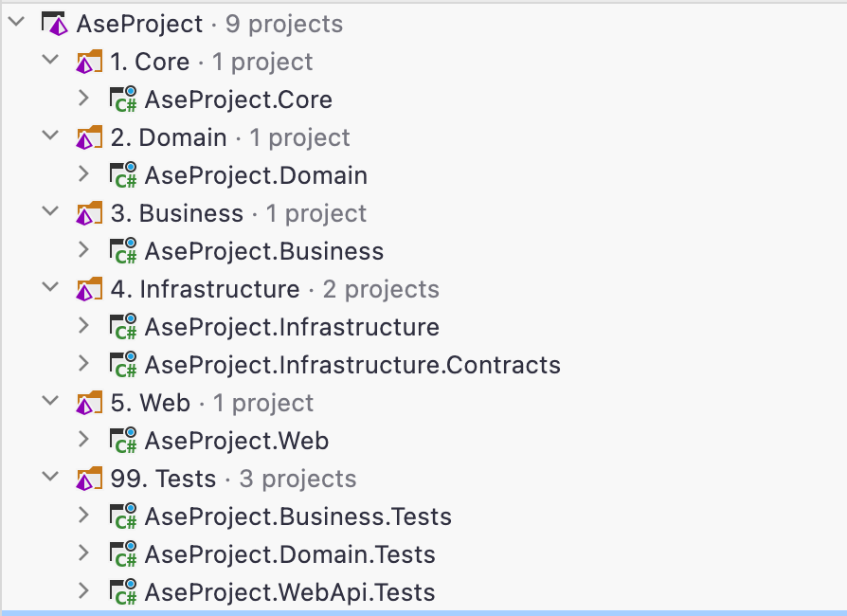Screen dimensions: 847x616
Task: Click the C# icon next to AseProject.Domain
Action: pos(119,174)
